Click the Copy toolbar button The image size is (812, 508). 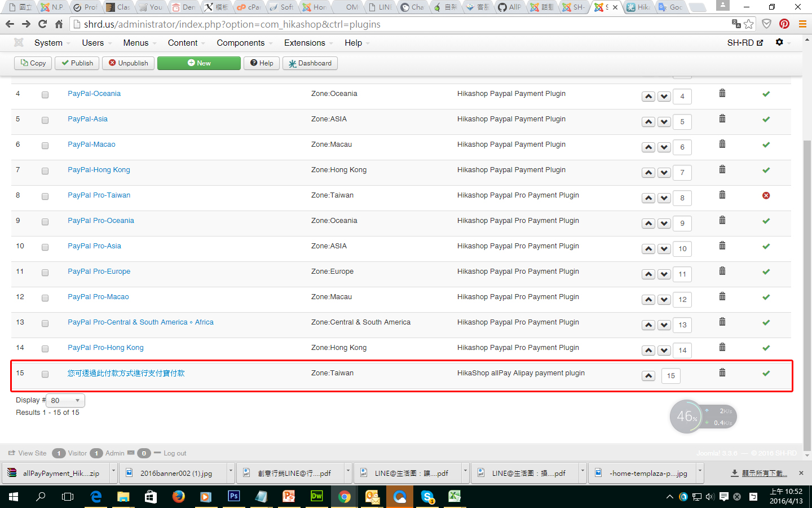point(33,63)
